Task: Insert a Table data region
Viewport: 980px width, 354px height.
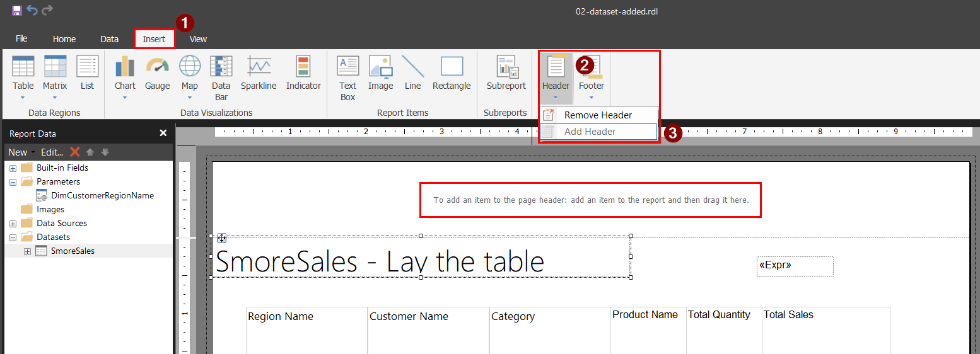Action: (x=23, y=77)
